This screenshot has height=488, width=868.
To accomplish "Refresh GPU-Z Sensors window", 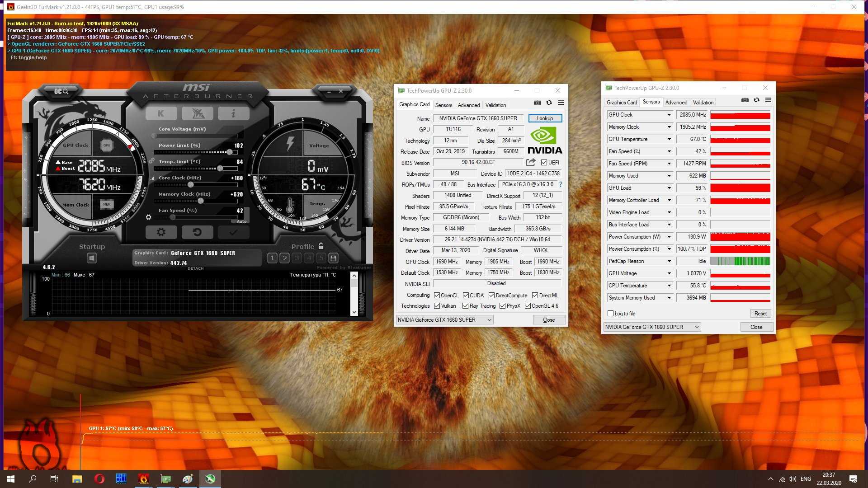I will [x=756, y=100].
